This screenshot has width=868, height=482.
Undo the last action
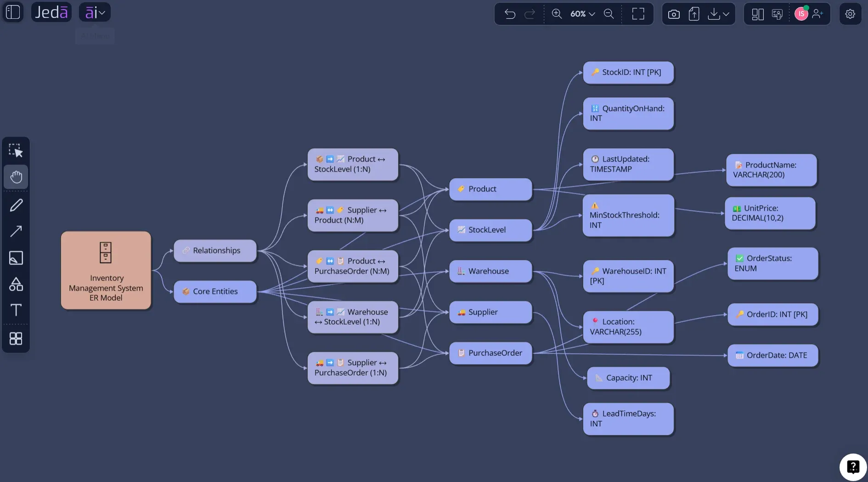point(510,14)
